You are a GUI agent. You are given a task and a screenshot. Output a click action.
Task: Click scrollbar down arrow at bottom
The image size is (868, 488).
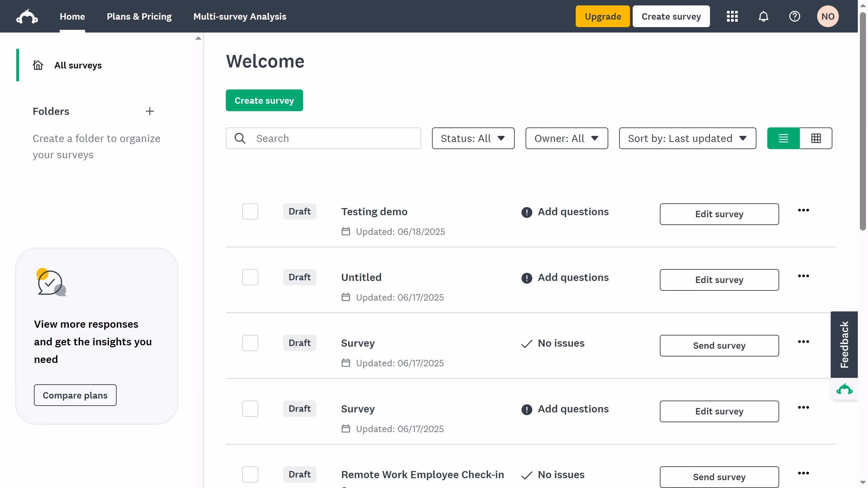click(x=863, y=482)
